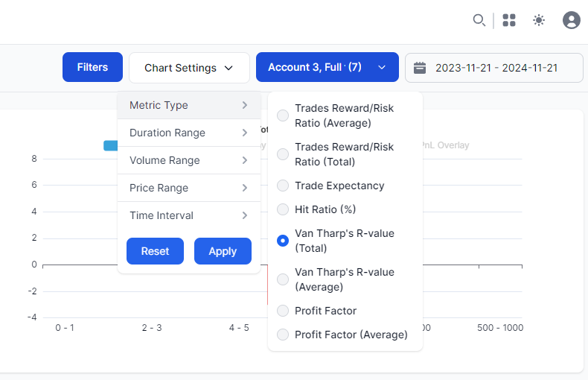Click the Filters button

coord(92,67)
